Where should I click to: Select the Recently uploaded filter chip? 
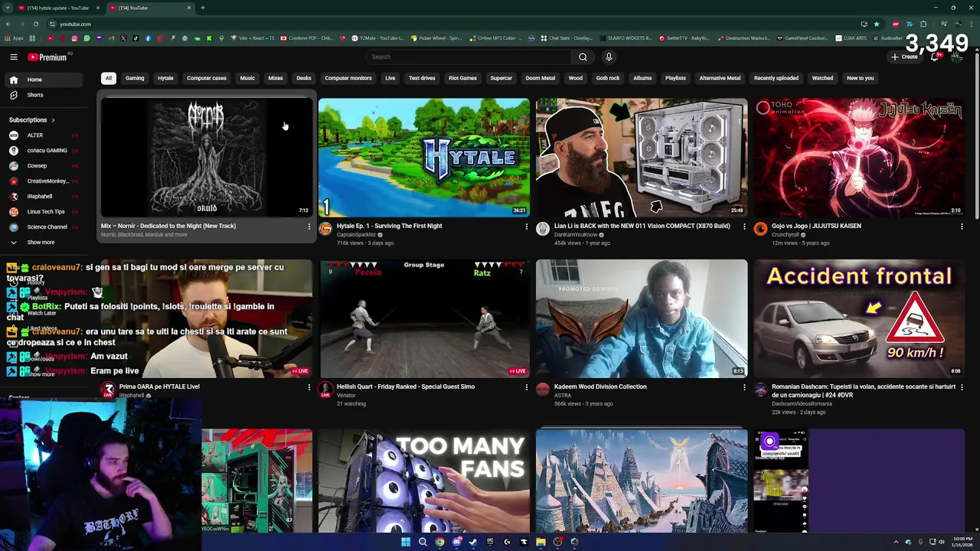click(x=776, y=78)
